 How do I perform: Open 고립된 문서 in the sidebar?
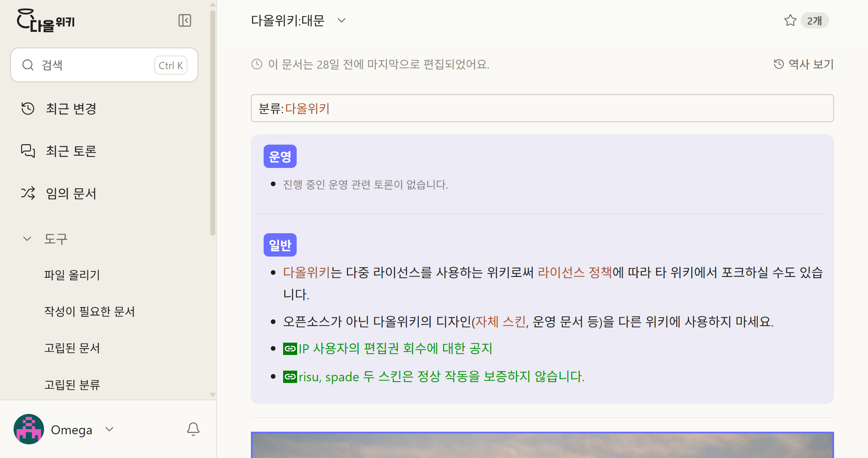[x=72, y=348]
